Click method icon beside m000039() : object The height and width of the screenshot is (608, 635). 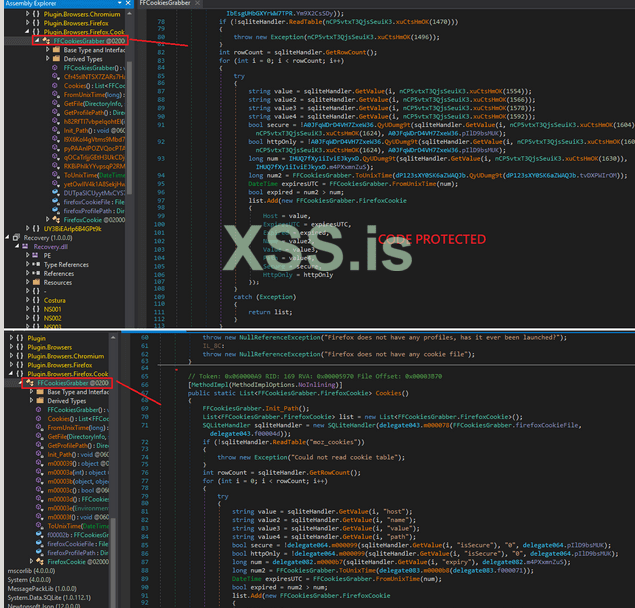[39, 463]
